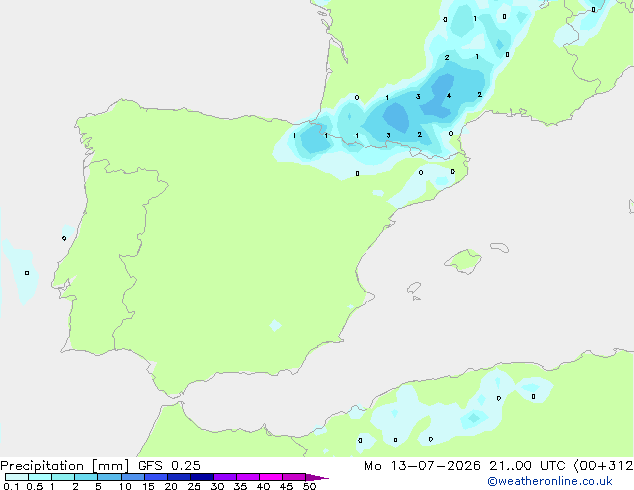Select the 20–25 mm legend swatch
This screenshot has width=634, height=490.
click(x=179, y=477)
